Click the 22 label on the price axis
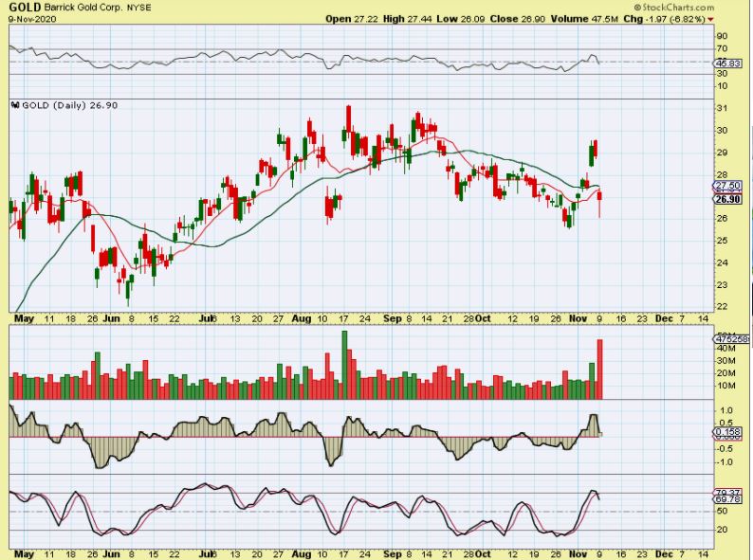Image resolution: width=753 pixels, height=560 pixels. click(722, 306)
